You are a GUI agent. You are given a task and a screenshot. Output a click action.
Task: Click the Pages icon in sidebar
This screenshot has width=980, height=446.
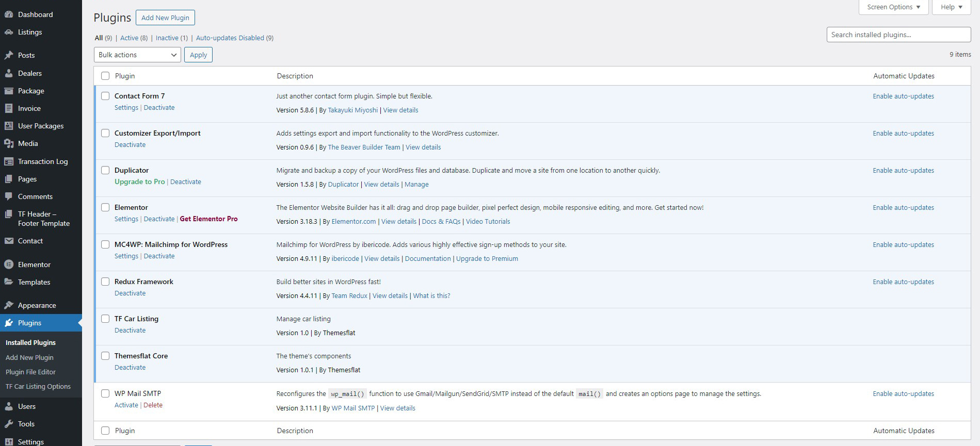coord(9,179)
